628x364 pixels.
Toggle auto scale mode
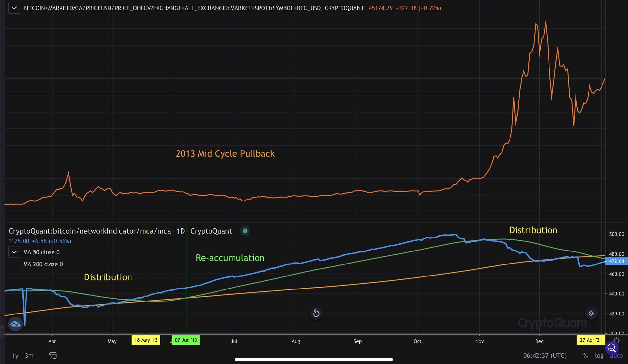coord(616,355)
